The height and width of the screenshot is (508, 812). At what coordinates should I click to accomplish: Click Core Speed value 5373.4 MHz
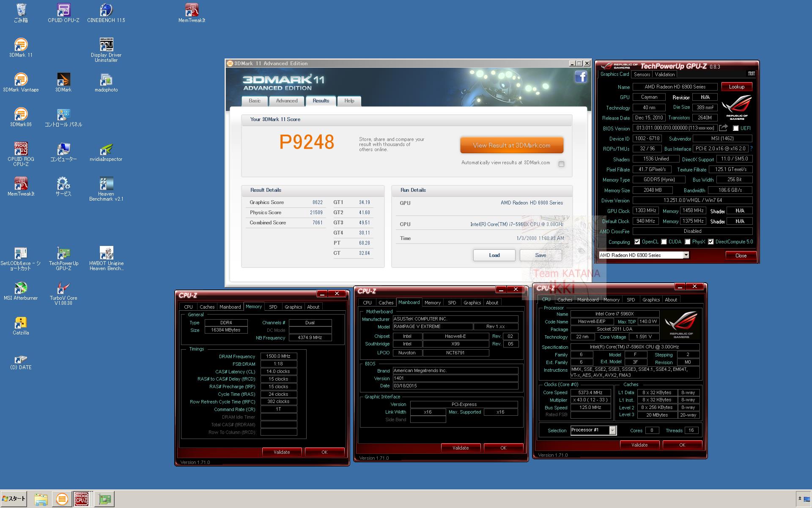coord(590,392)
